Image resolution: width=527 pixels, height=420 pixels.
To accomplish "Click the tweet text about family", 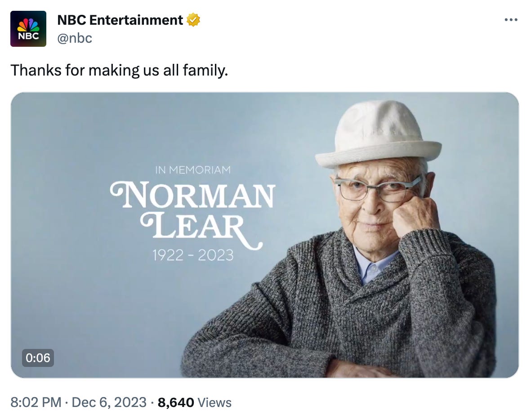I will [x=119, y=70].
